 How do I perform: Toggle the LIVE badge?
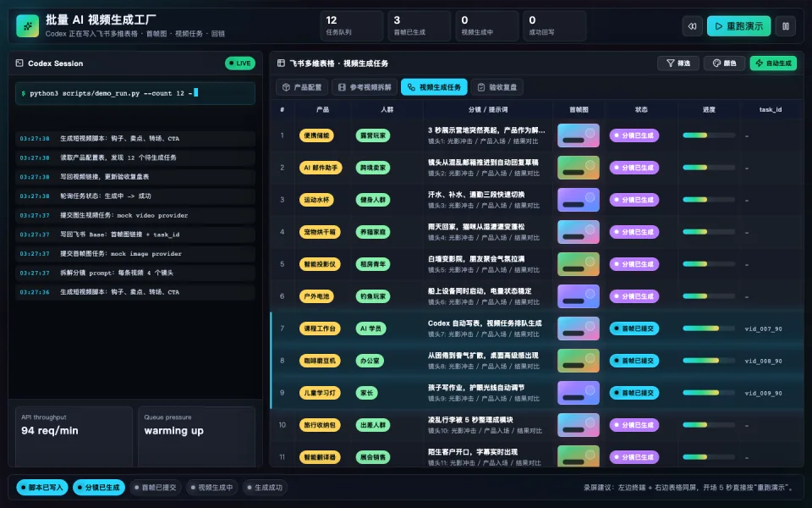tap(239, 63)
